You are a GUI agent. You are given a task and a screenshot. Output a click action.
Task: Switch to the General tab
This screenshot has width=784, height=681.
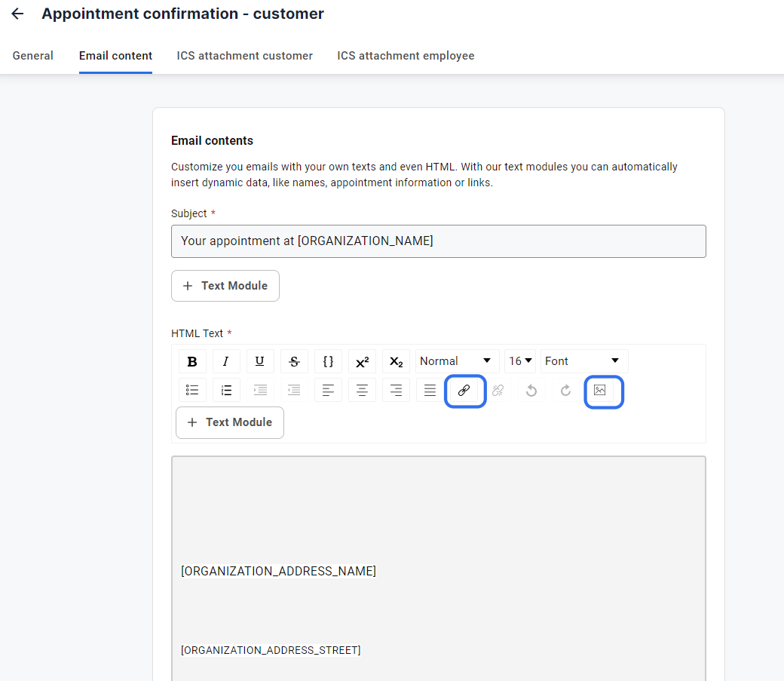[33, 56]
